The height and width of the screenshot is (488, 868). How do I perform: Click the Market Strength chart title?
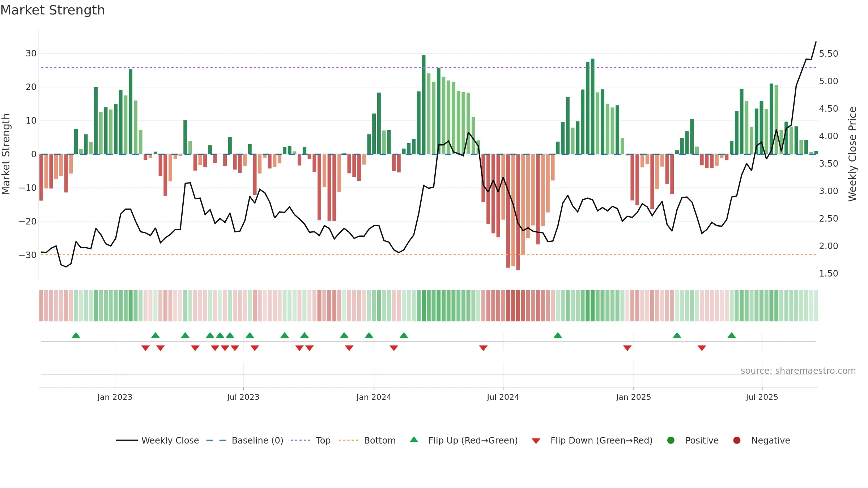pyautogui.click(x=52, y=10)
